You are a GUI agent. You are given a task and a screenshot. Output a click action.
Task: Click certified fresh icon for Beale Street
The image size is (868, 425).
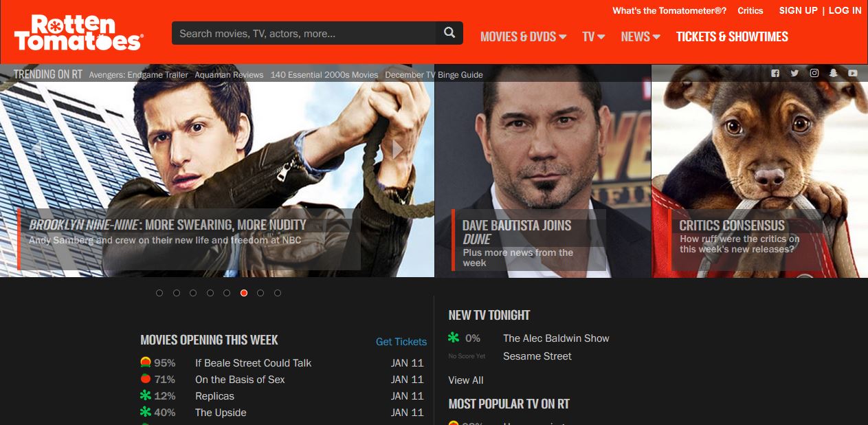pos(145,362)
